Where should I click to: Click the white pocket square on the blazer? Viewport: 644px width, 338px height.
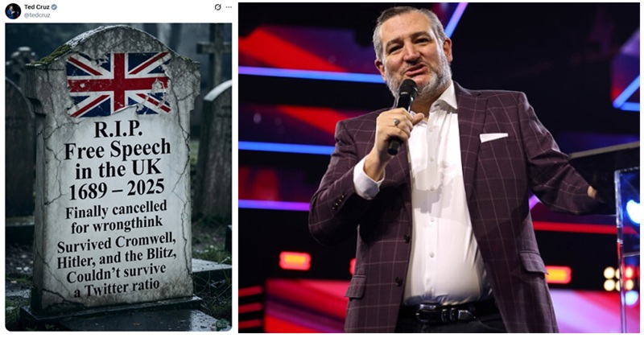pyautogui.click(x=493, y=137)
